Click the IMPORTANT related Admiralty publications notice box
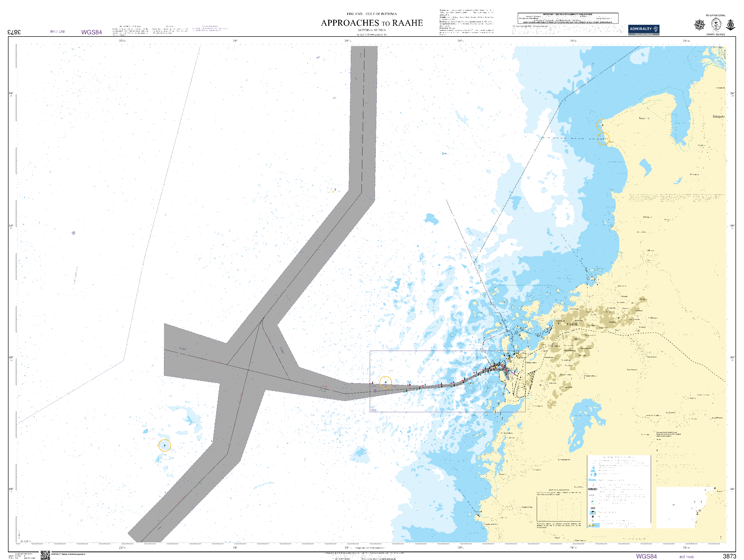Screen dimensions: 744x560 (x=568, y=18)
